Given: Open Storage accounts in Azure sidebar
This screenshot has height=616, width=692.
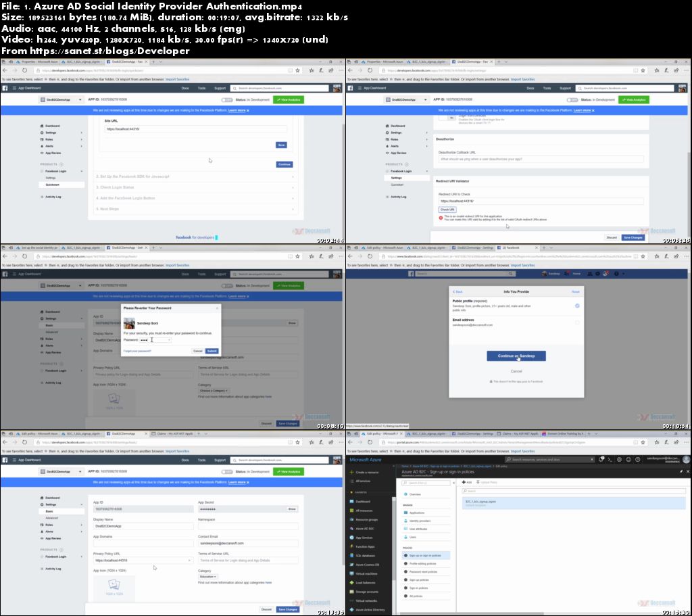Looking at the screenshot, I should pos(364,592).
